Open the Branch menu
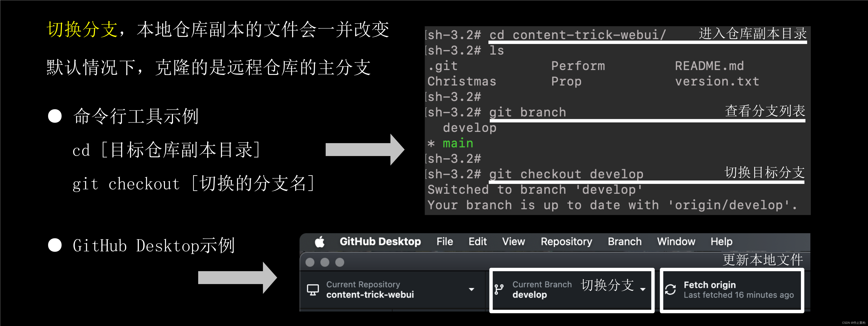The height and width of the screenshot is (326, 868). click(x=625, y=242)
